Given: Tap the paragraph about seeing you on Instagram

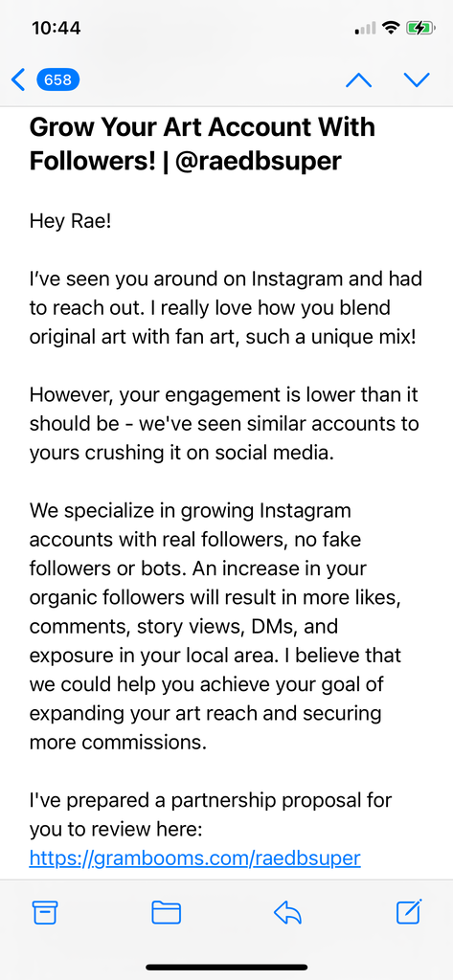Looking at the screenshot, I should (x=223, y=308).
